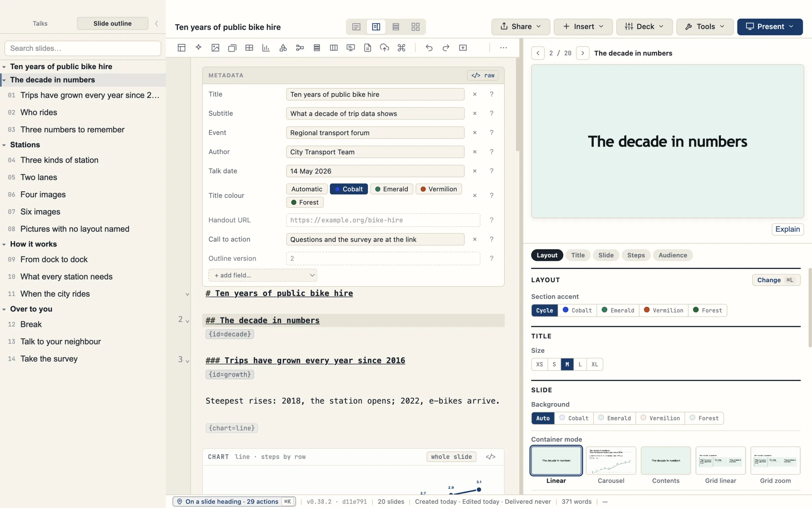812x508 pixels.
Task: Open the Steps inspector tab
Action: pyautogui.click(x=636, y=255)
